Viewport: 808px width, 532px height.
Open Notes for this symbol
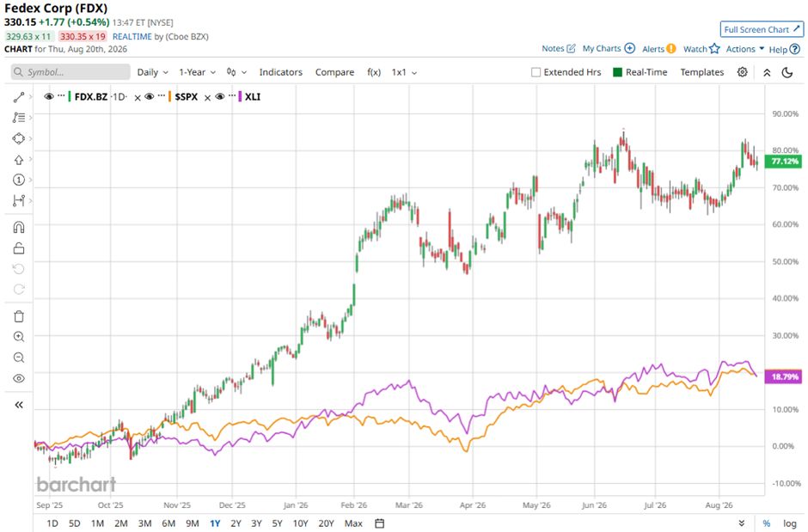point(559,48)
